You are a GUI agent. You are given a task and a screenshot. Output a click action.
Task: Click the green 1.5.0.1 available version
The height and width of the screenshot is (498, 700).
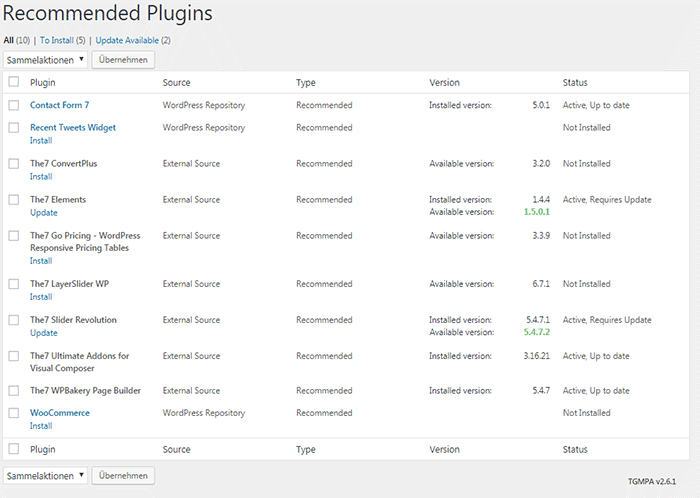[537, 212]
